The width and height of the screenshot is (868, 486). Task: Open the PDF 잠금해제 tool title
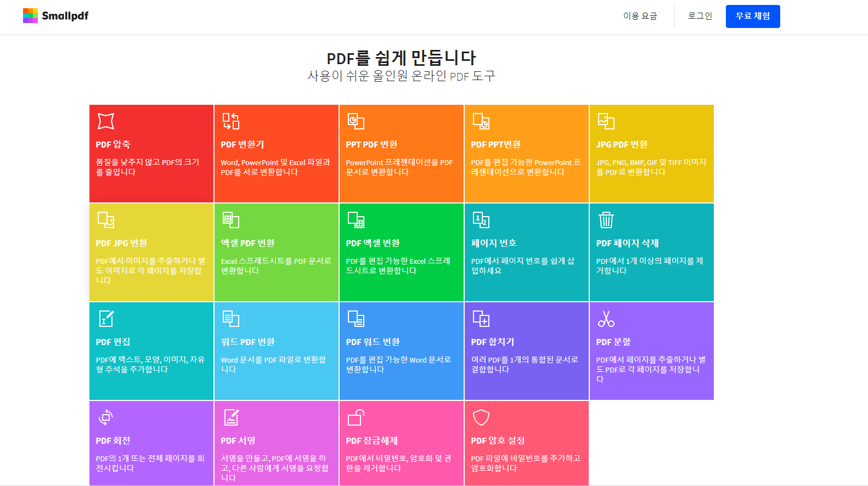point(372,440)
